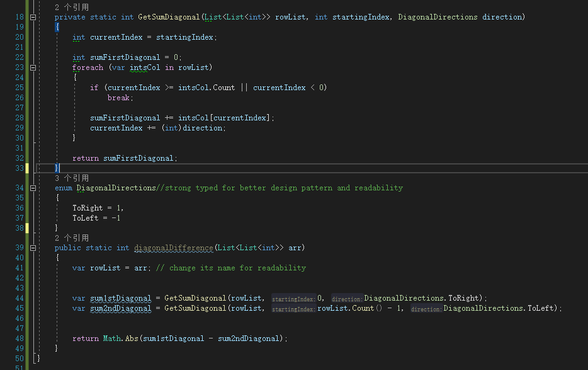Collapse the GetSumDiagonal method on line 18
The height and width of the screenshot is (370, 588).
coord(33,17)
